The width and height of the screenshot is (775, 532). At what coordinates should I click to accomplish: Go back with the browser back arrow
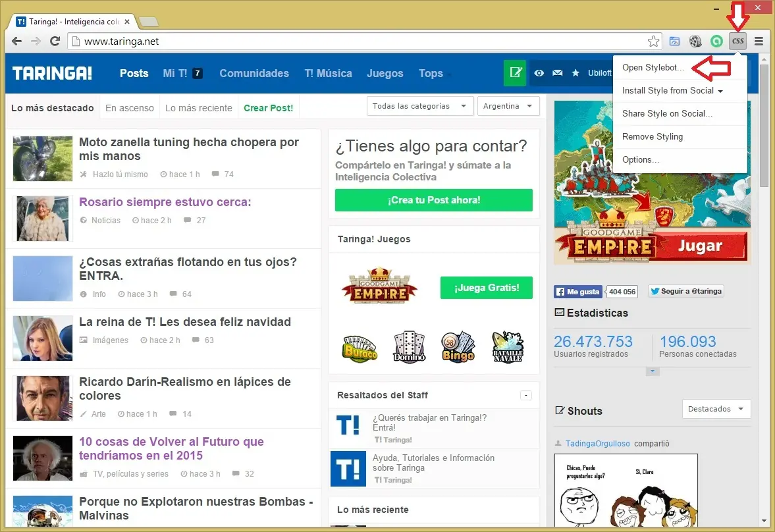coord(17,41)
